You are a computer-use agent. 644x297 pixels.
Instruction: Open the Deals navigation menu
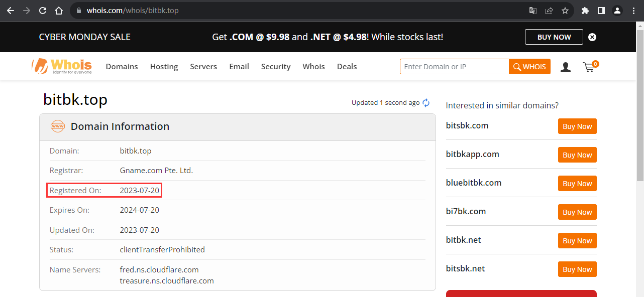pyautogui.click(x=347, y=67)
